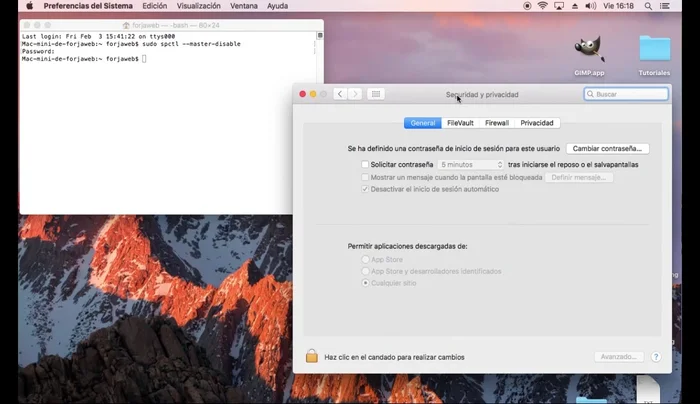Open Spotlight search magnifier
700x404 pixels.
point(648,6)
